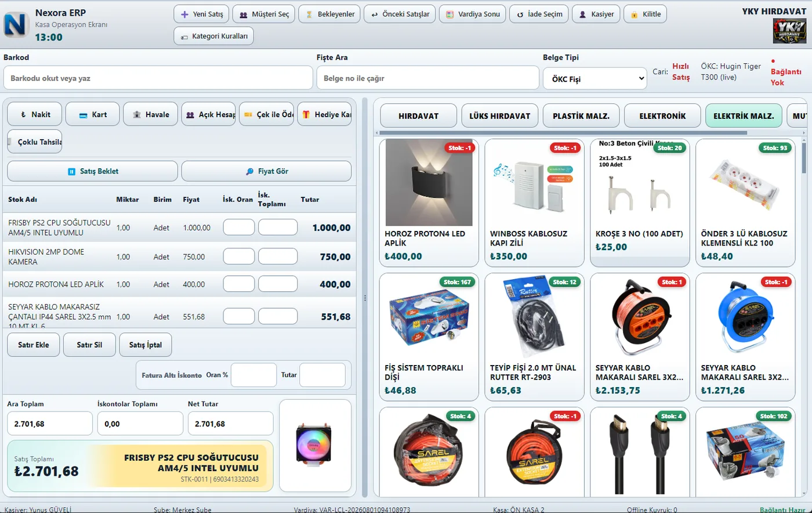Click the Fatura Altı İskonto Tutar field
The image size is (812, 513).
click(322, 375)
